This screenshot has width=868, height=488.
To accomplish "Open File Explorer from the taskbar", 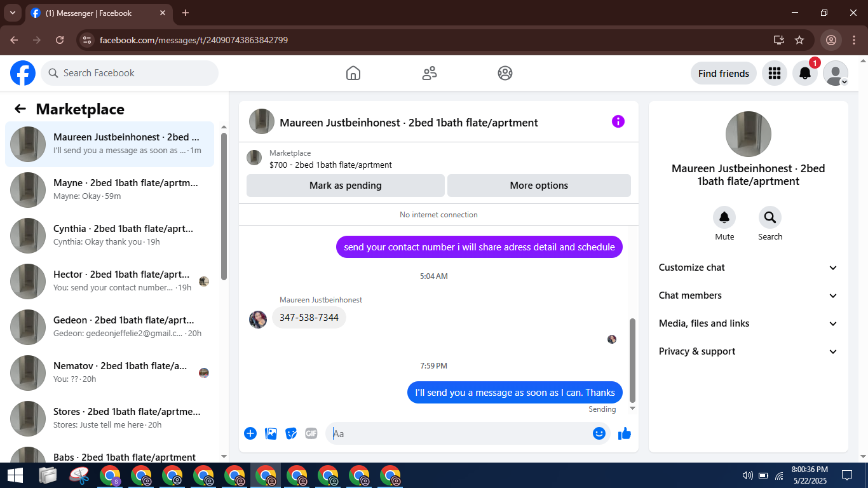I will (48, 475).
